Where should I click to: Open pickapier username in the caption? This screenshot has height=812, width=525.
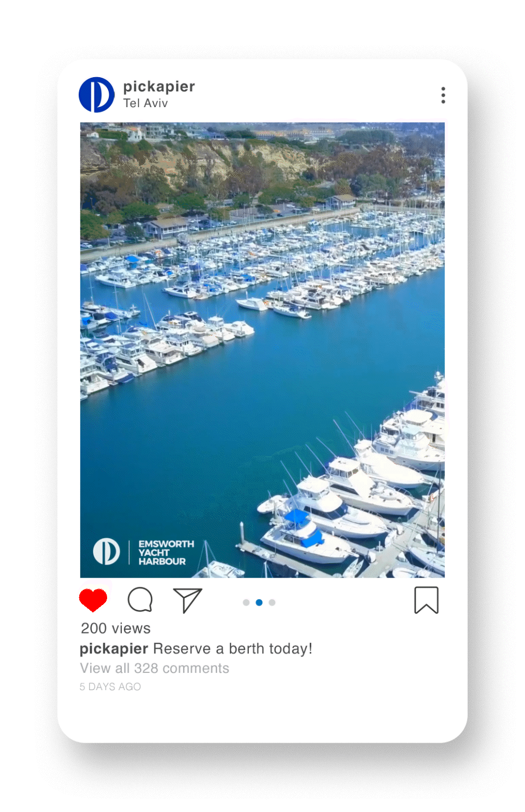click(x=114, y=649)
